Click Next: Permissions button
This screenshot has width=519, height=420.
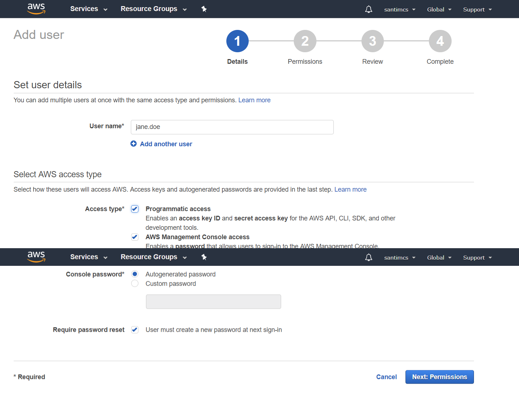(x=440, y=377)
